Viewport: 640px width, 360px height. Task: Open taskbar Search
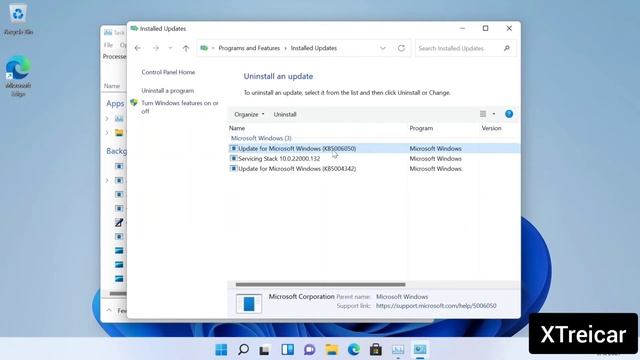tap(243, 349)
